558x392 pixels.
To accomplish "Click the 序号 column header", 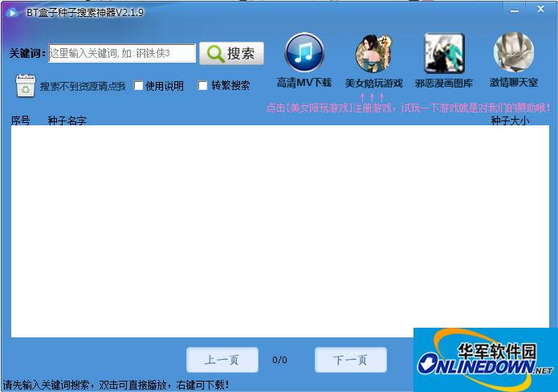I will 20,120.
